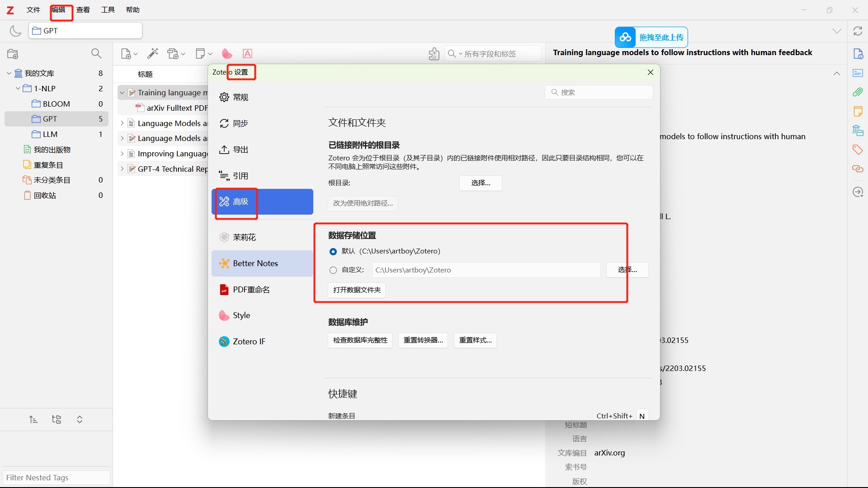Close the Zotero settings dialog
Image resolution: width=868 pixels, height=488 pixels.
(651, 72)
